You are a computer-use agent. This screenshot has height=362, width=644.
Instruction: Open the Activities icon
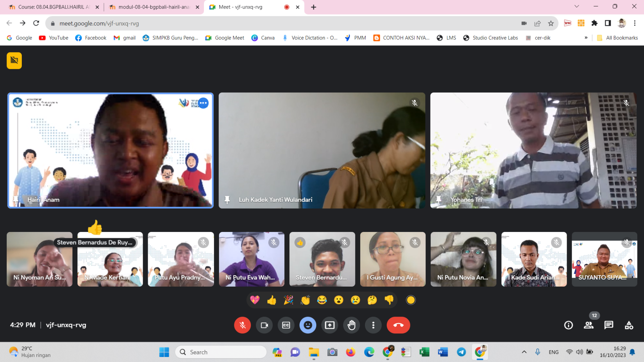pyautogui.click(x=629, y=325)
